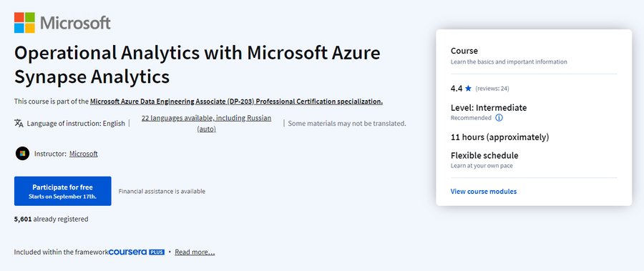Click the Financial assistance is available text
This screenshot has width=644, height=271.
[x=162, y=192]
